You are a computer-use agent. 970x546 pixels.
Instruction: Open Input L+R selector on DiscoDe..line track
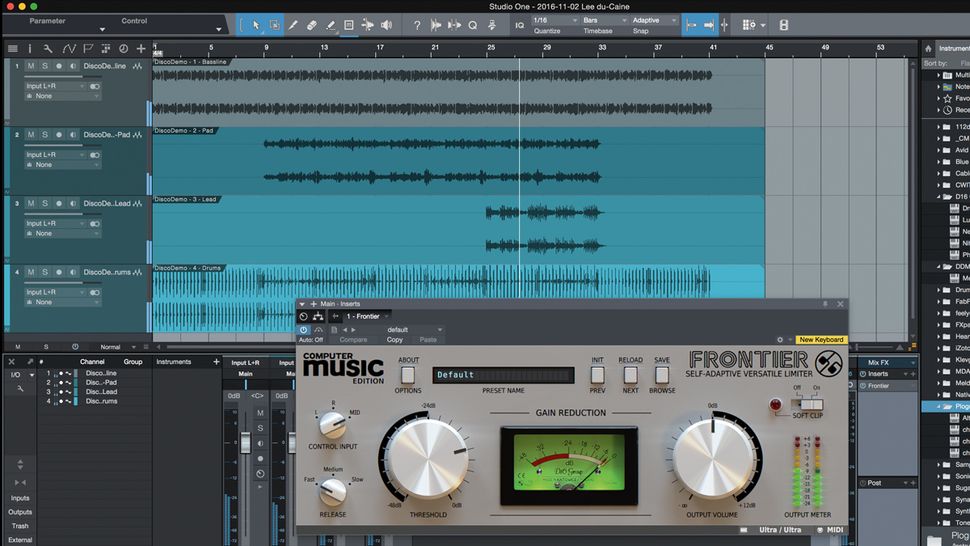tap(54, 86)
